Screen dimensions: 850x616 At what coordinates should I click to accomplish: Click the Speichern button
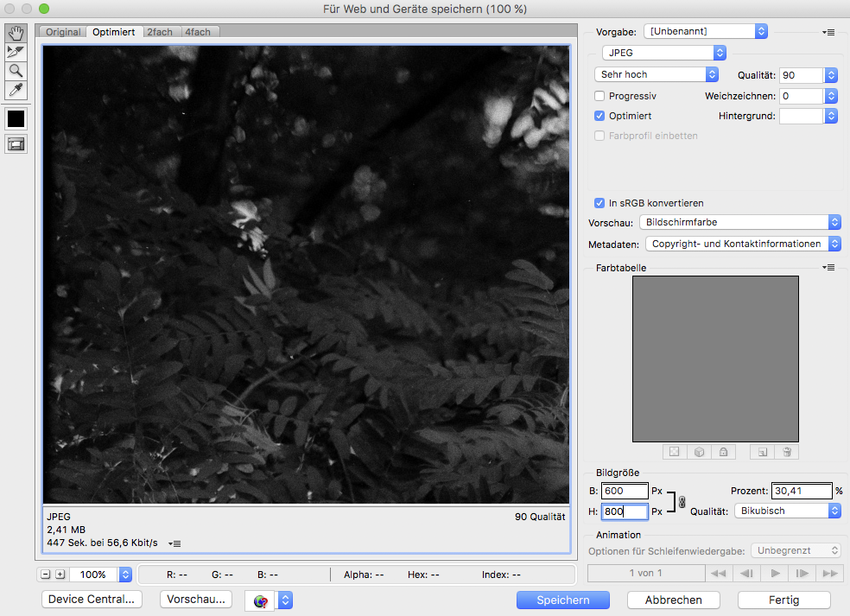coord(562,600)
